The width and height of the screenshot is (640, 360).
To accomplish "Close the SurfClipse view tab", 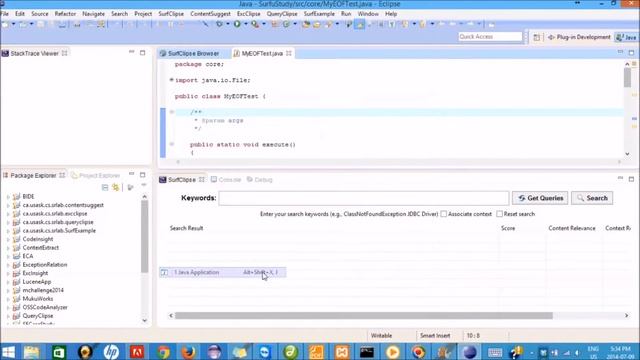I will tap(201, 180).
